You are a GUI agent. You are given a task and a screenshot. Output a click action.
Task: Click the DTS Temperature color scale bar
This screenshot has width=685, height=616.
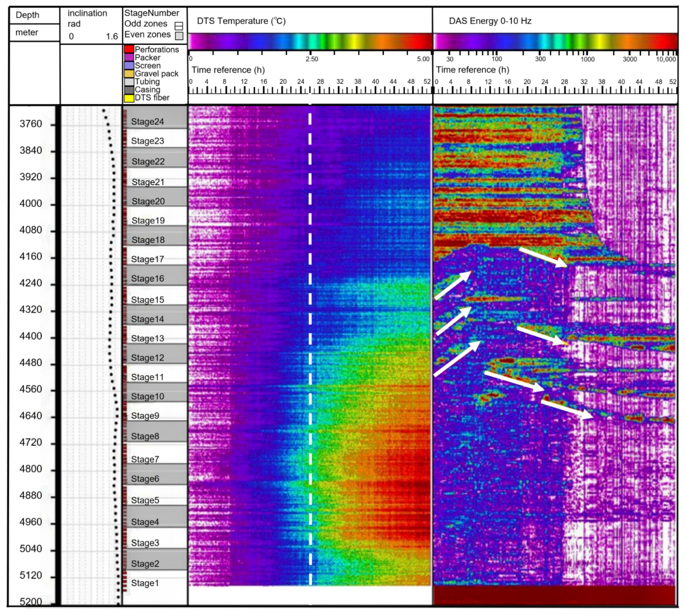[310, 42]
